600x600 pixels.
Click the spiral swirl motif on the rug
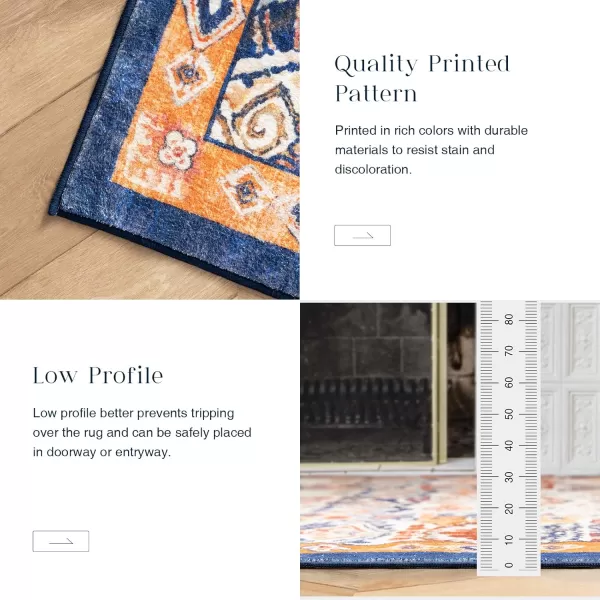260,126
